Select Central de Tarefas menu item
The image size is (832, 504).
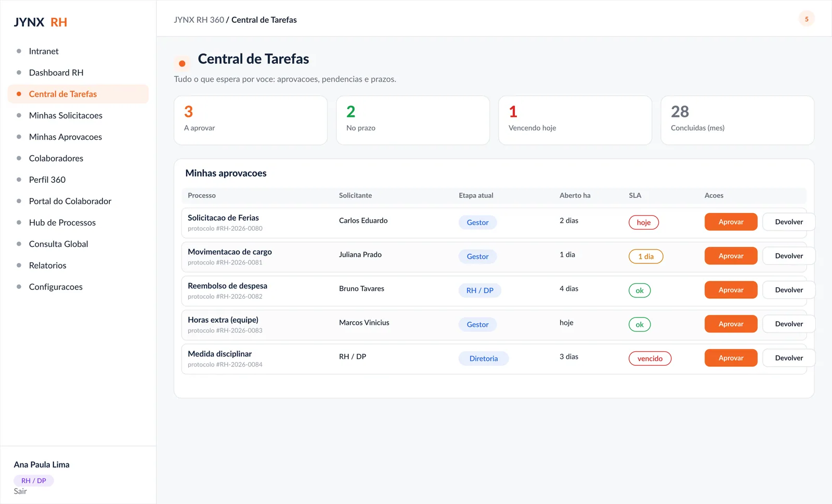(x=78, y=94)
